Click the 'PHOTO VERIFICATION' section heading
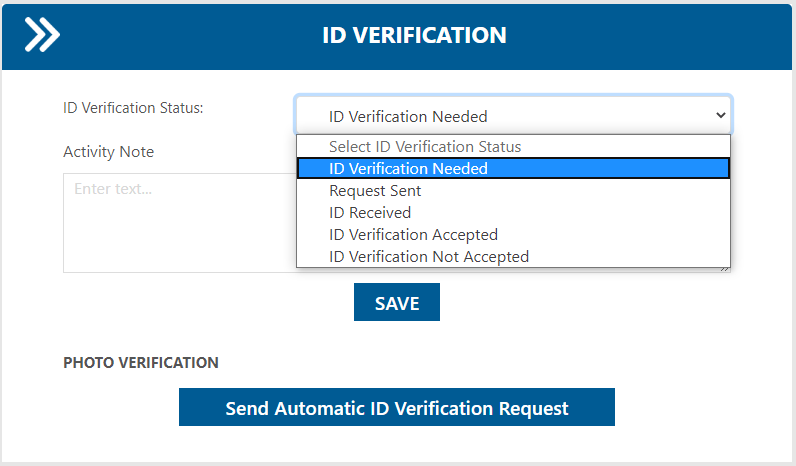The width and height of the screenshot is (796, 466). 140,362
